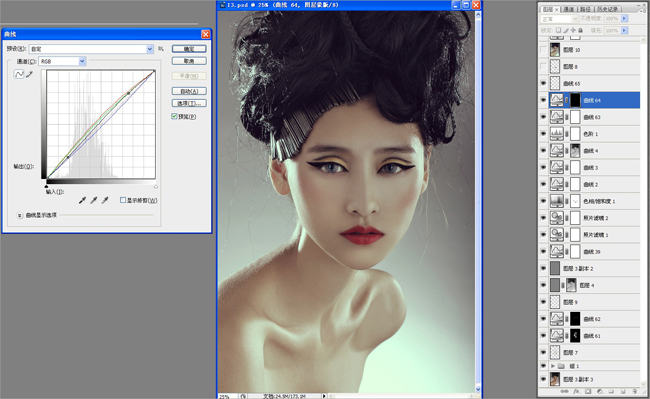Screen dimensions: 650x399
Task: Click the 照片滤镜 2 adjustment icon
Action: click(556, 218)
